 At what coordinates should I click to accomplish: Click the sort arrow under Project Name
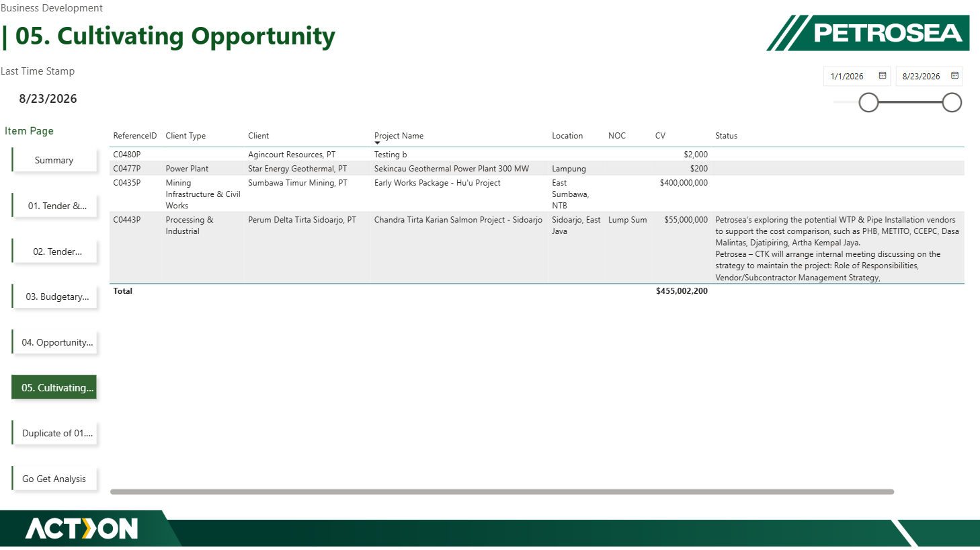click(x=377, y=143)
